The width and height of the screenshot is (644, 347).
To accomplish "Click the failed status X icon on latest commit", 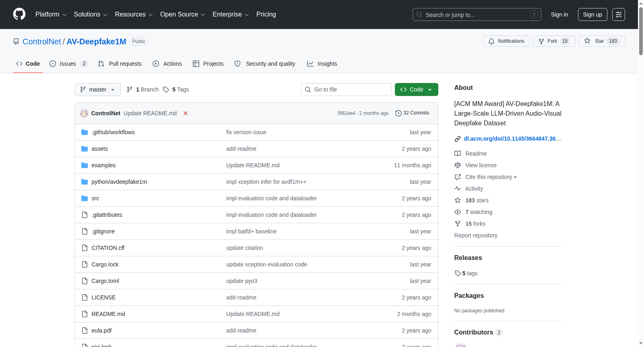I will [x=186, y=113].
